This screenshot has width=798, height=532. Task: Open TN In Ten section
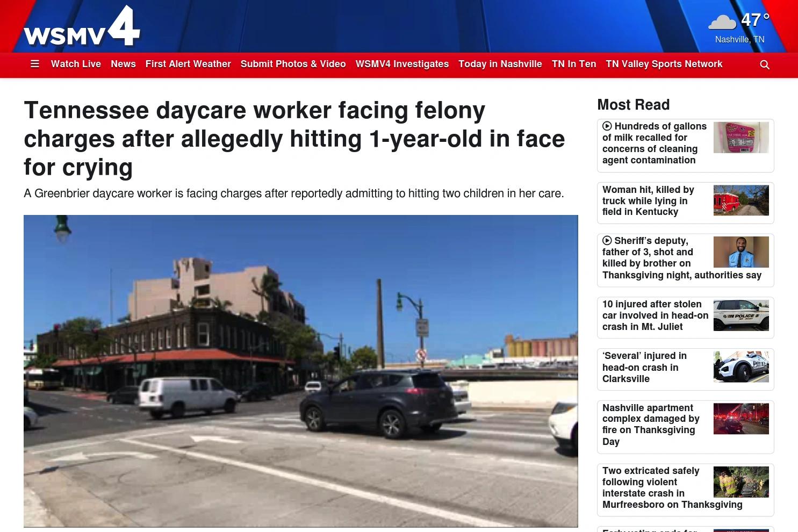pyautogui.click(x=574, y=64)
